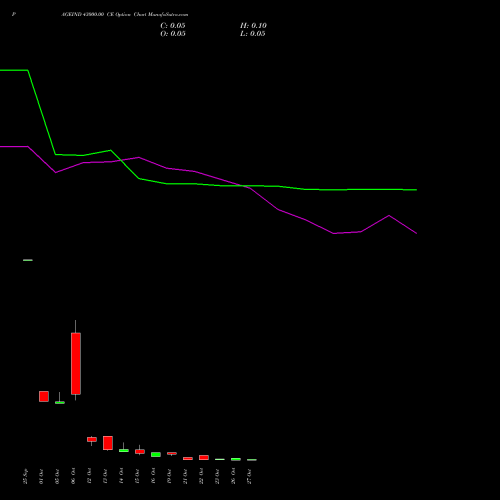The image size is (500, 500).
Task: Select the red candlestick on 22 Oct
Action: tap(204, 457)
